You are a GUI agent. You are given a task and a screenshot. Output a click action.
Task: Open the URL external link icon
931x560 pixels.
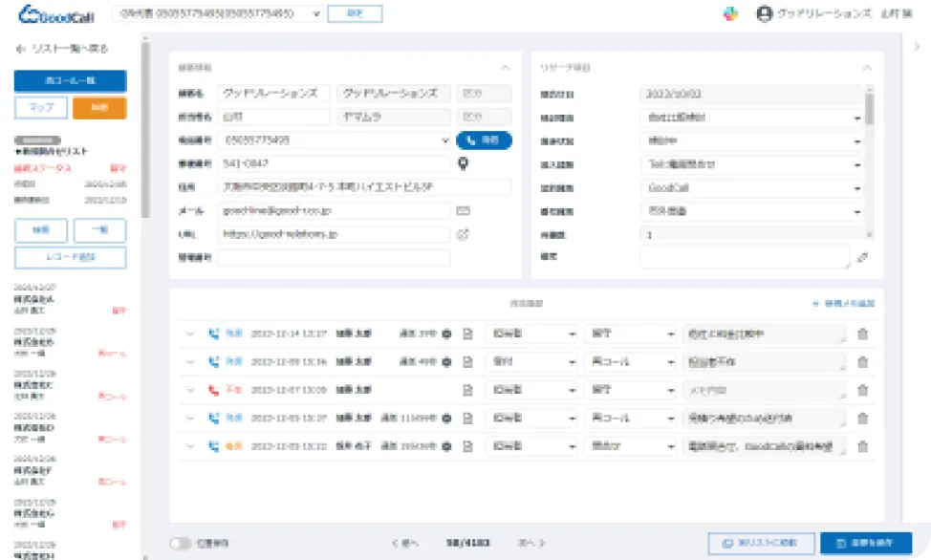pos(464,234)
